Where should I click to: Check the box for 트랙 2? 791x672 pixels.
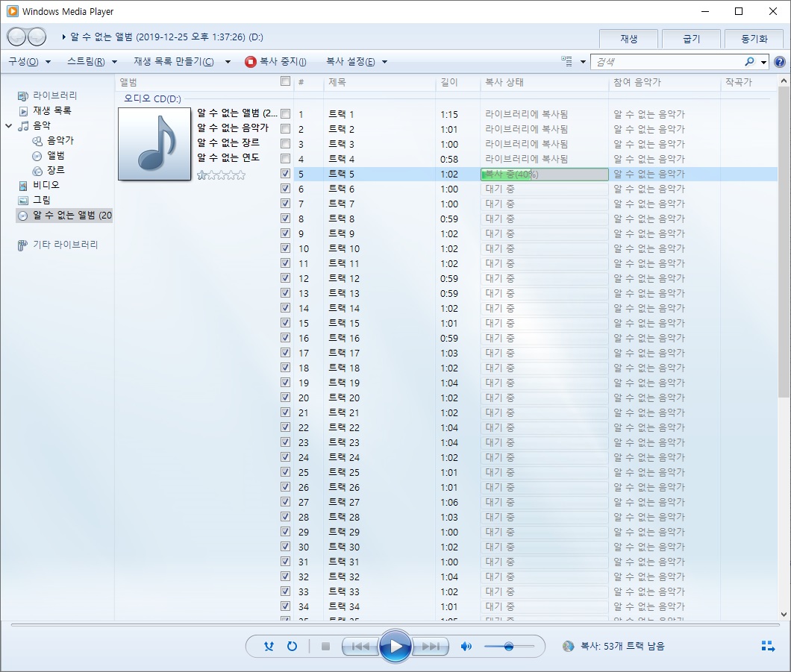[285, 129]
